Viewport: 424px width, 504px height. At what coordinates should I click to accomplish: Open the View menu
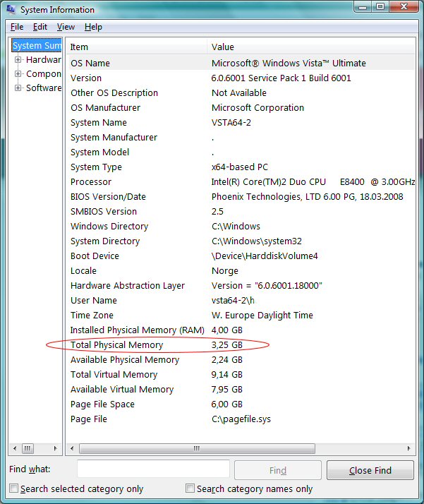click(66, 27)
